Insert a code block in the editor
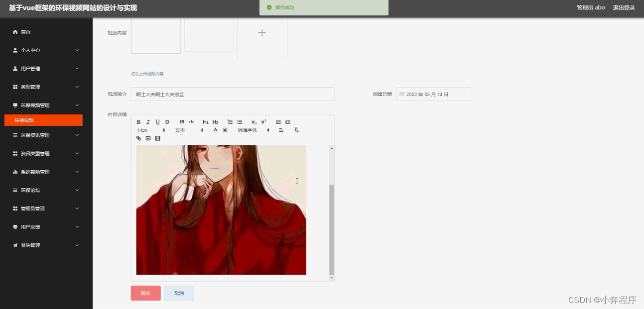This screenshot has height=309, width=644. click(x=191, y=122)
